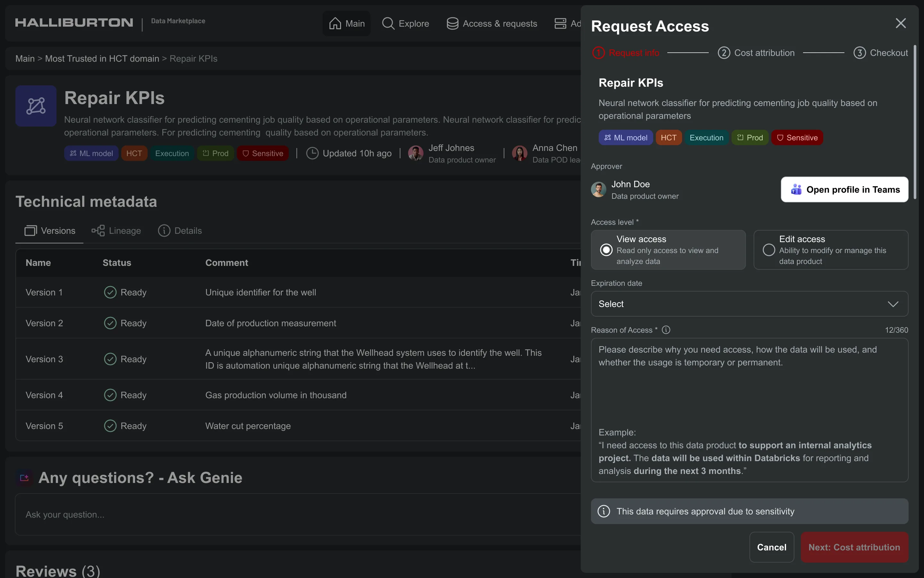Click the Ask your question input field
Viewport: 924px width, 578px height.
[298, 514]
